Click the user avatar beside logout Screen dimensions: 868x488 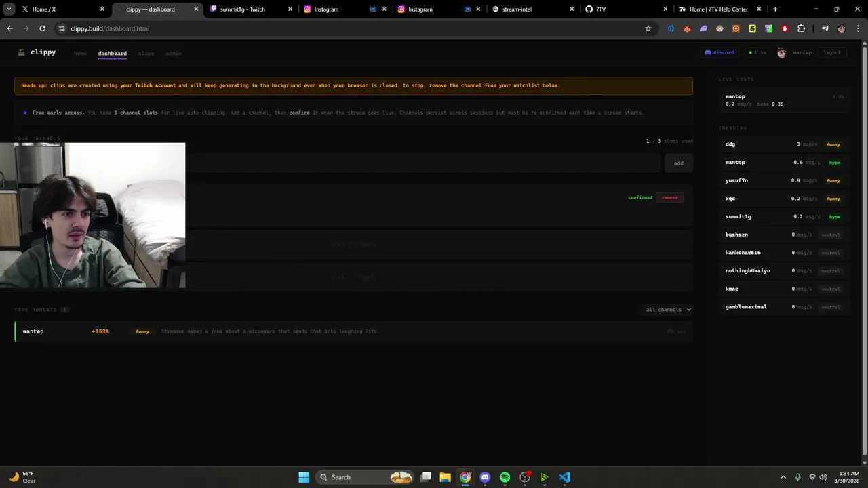point(781,52)
